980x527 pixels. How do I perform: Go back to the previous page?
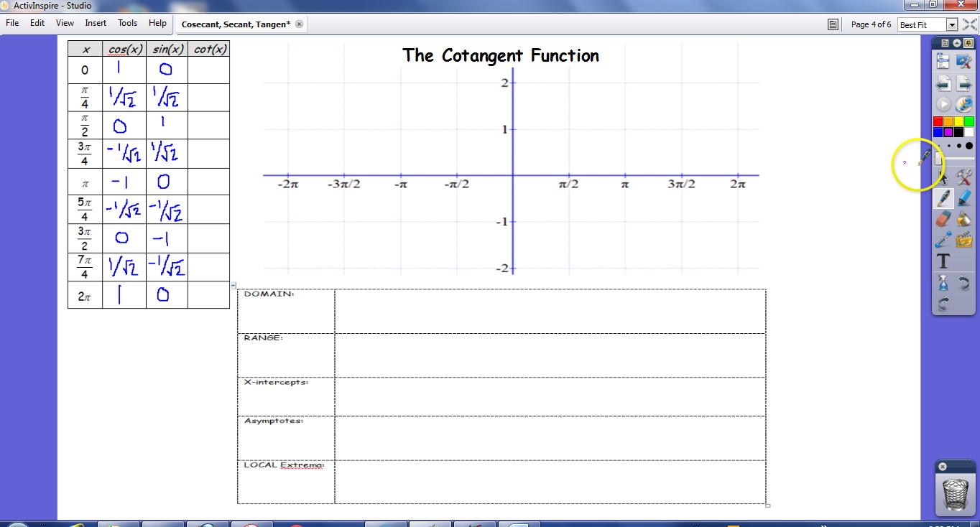pos(943,84)
